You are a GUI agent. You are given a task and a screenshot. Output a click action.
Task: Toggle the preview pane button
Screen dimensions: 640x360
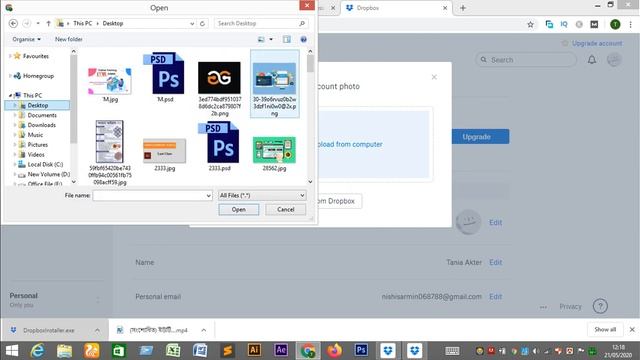[287, 40]
